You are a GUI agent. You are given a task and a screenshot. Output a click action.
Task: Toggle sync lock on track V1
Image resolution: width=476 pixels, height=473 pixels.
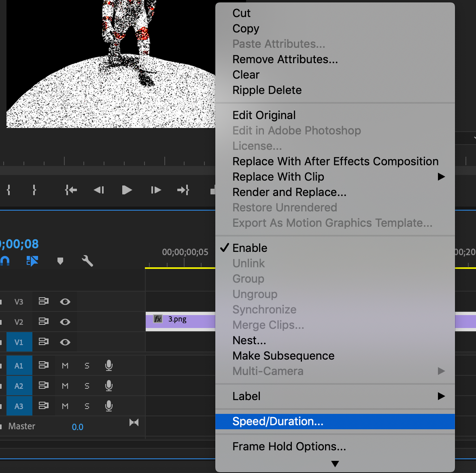43,342
